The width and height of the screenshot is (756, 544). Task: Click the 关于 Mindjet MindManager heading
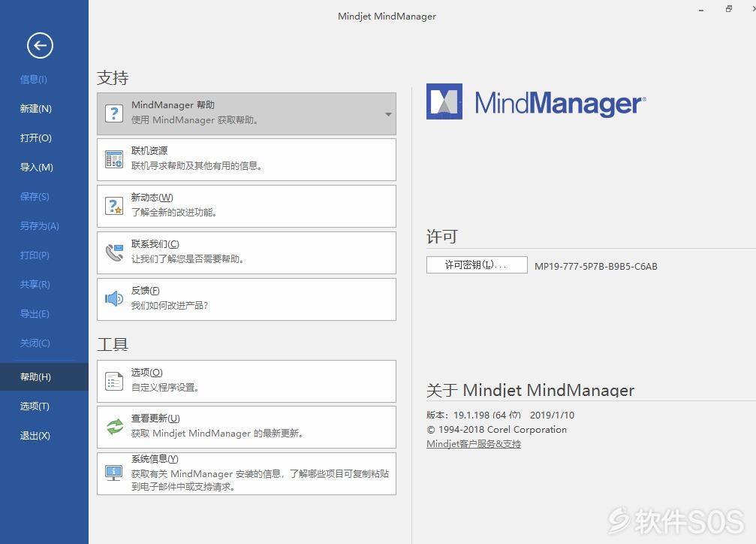point(530,390)
